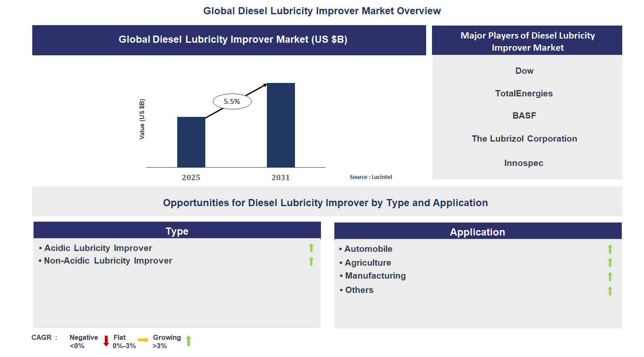Click the Dow player name
This screenshot has width=644, height=357.
pos(524,71)
